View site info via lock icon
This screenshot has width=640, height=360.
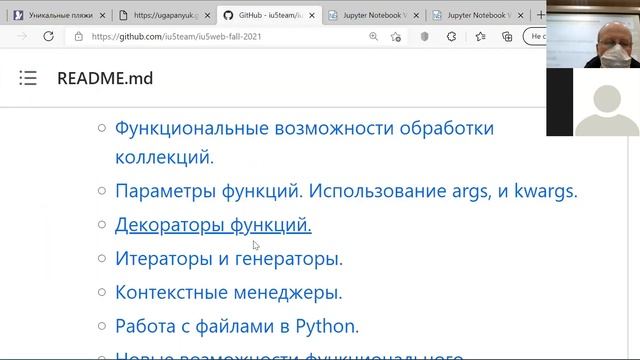tap(78, 37)
